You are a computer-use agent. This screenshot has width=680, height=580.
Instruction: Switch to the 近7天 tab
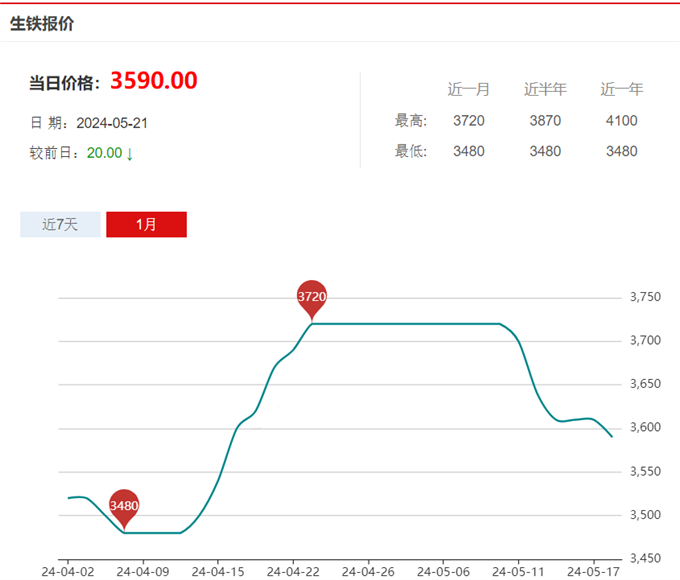click(x=60, y=224)
